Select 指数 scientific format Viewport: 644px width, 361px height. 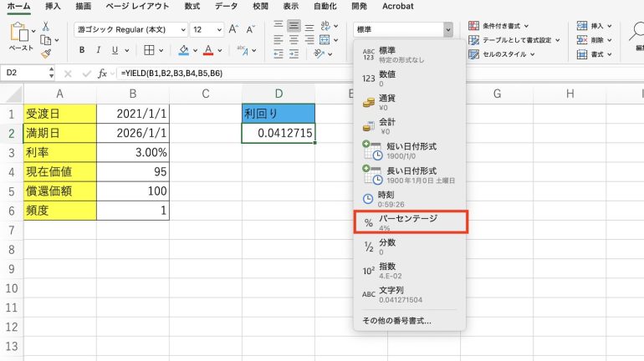410,271
